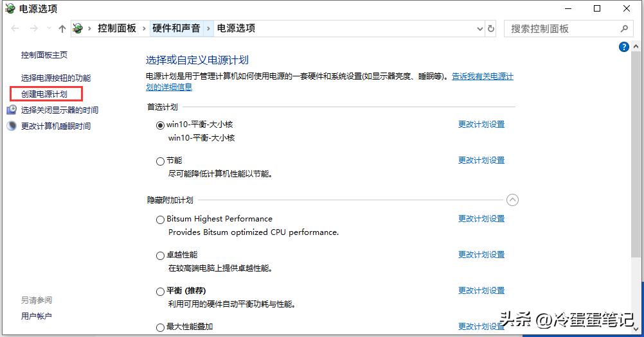This screenshot has width=644, height=337.
Task: Select the 平衡 (推荐) power plan
Action: click(x=160, y=292)
